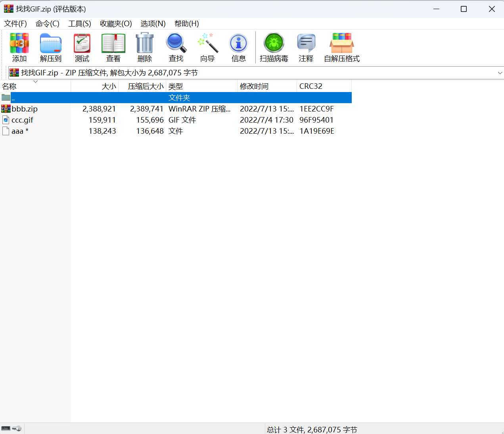Viewport: 504px width, 434px height.
Task: Sort by the 名称 column header
Action: tap(35, 86)
